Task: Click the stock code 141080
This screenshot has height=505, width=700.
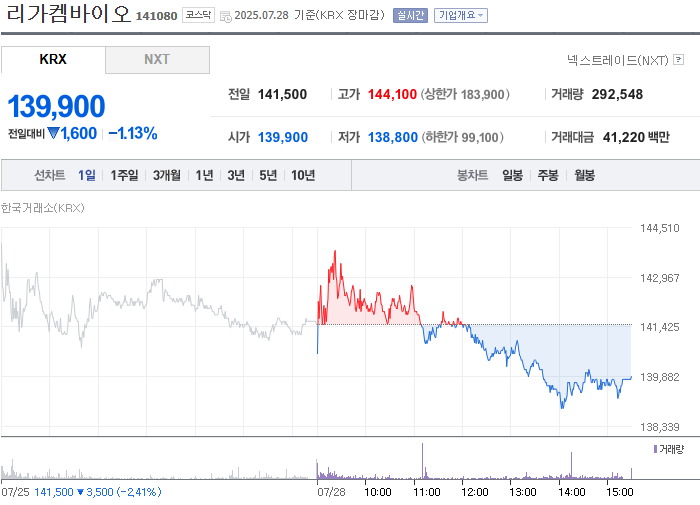Action: click(156, 16)
